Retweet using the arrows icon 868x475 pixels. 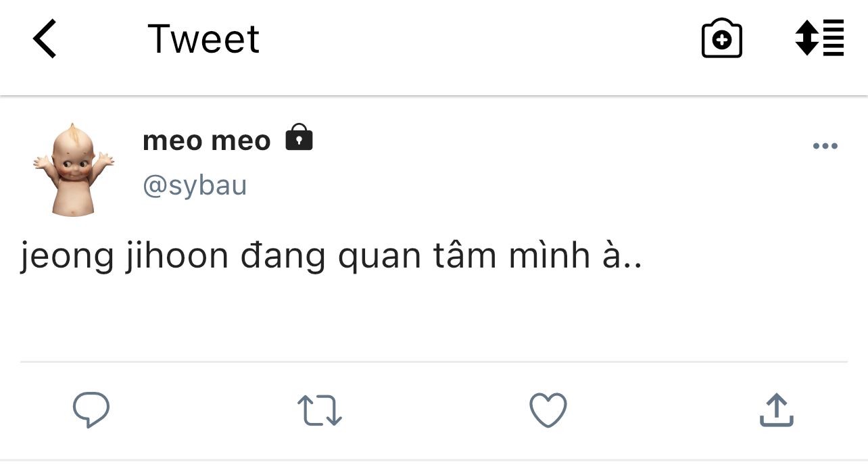(320, 410)
